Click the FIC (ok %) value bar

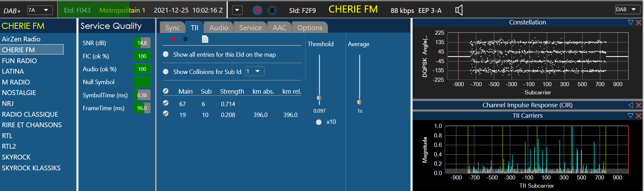tap(142, 56)
